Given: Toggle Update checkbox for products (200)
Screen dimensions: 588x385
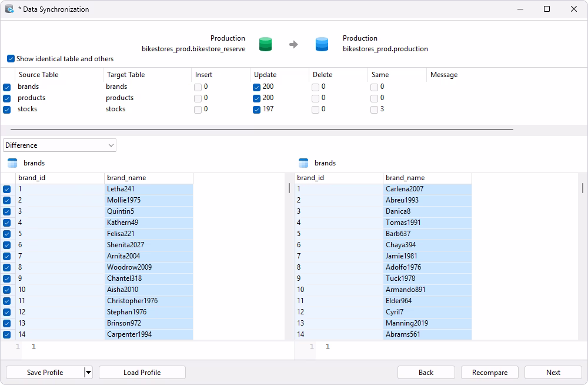Looking at the screenshot, I should (x=256, y=98).
